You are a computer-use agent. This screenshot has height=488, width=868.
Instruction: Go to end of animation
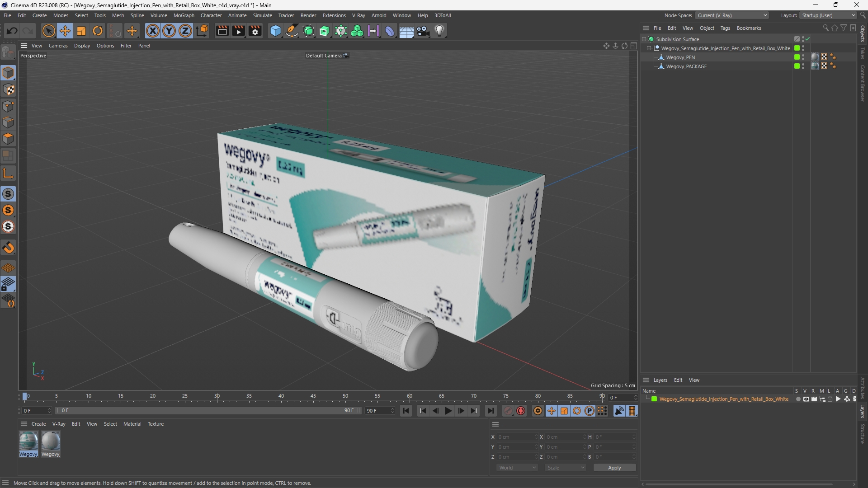[x=491, y=411]
